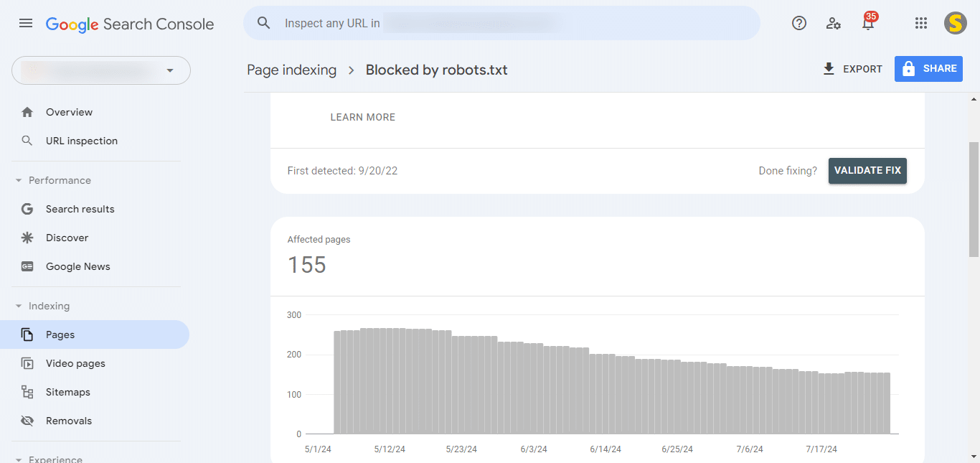Open Video pages report
This screenshot has height=463, width=980.
coord(95,363)
